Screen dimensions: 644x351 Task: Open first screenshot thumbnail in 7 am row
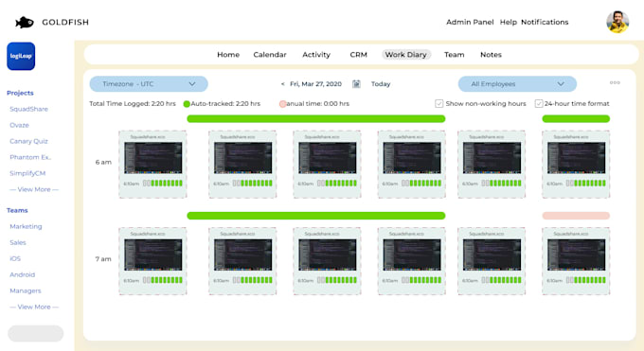[x=152, y=254]
